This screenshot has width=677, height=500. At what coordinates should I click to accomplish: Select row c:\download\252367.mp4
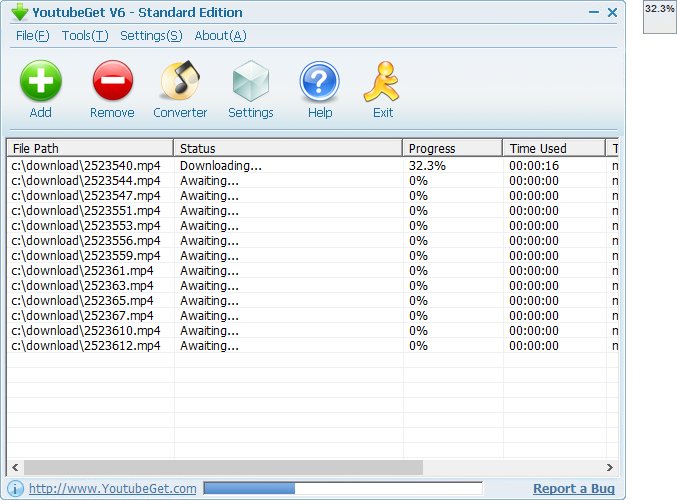[x=313, y=316]
